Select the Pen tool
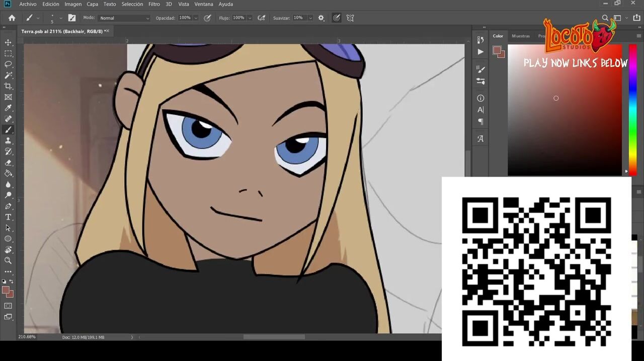 click(x=8, y=206)
